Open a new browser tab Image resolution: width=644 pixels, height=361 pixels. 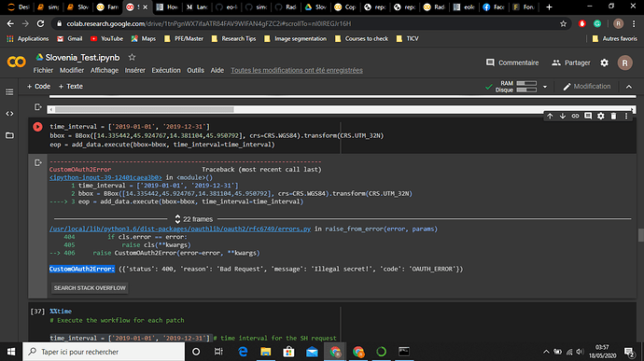549,7
